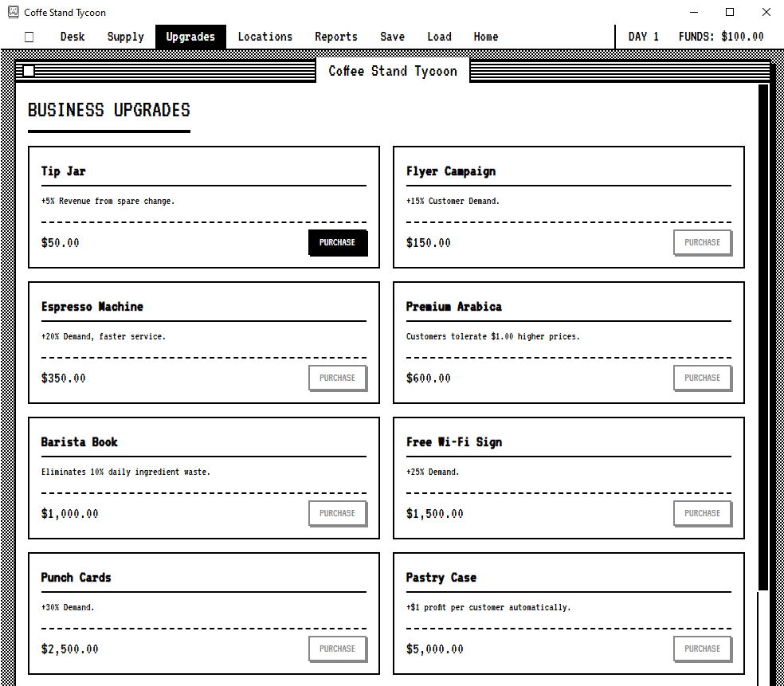
Task: Click the $150.00 price
Action: tap(429, 243)
